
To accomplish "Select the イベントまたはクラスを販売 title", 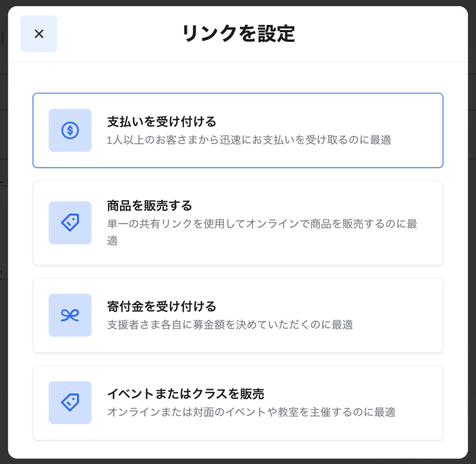I will pyautogui.click(x=185, y=394).
